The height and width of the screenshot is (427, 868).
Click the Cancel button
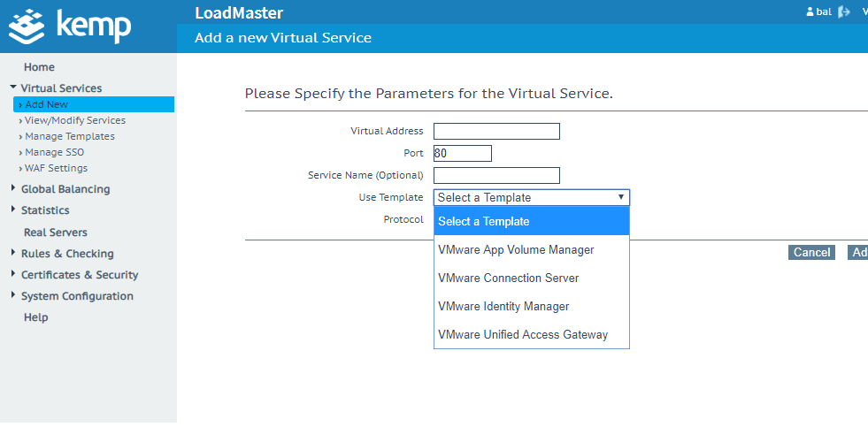pos(811,252)
